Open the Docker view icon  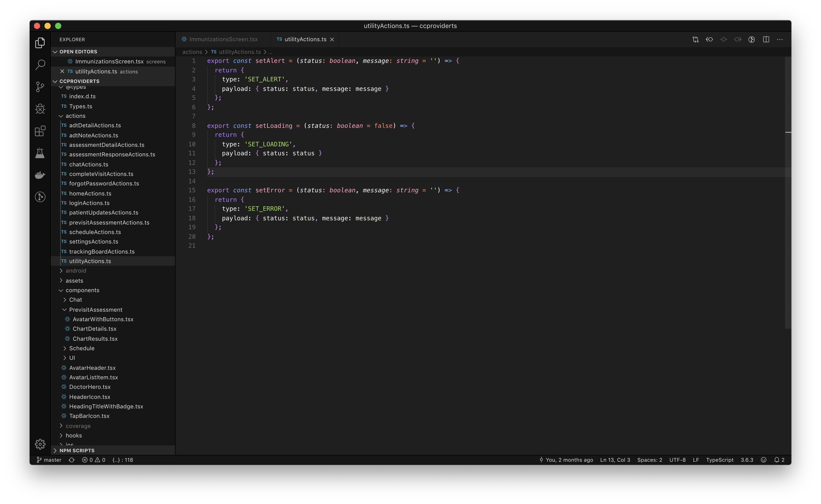coord(40,175)
